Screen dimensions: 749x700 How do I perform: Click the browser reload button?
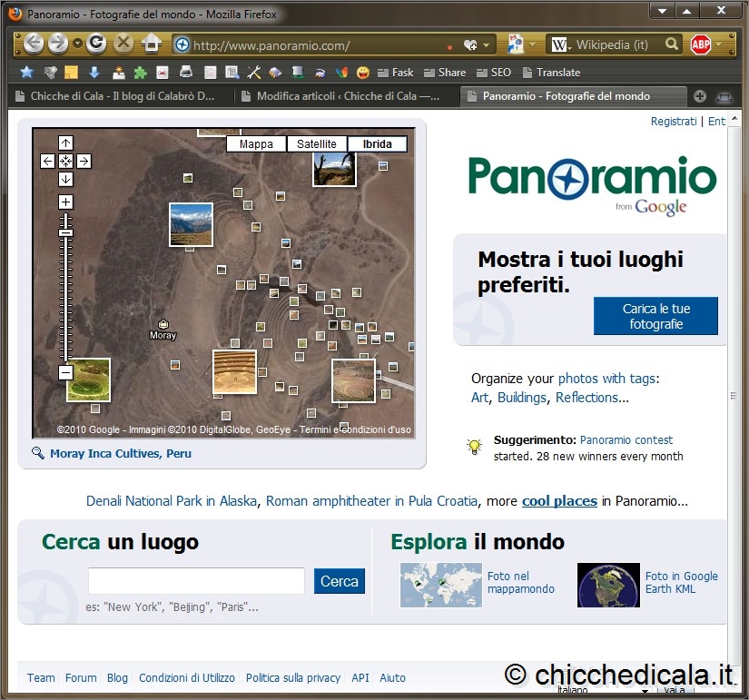click(x=96, y=44)
